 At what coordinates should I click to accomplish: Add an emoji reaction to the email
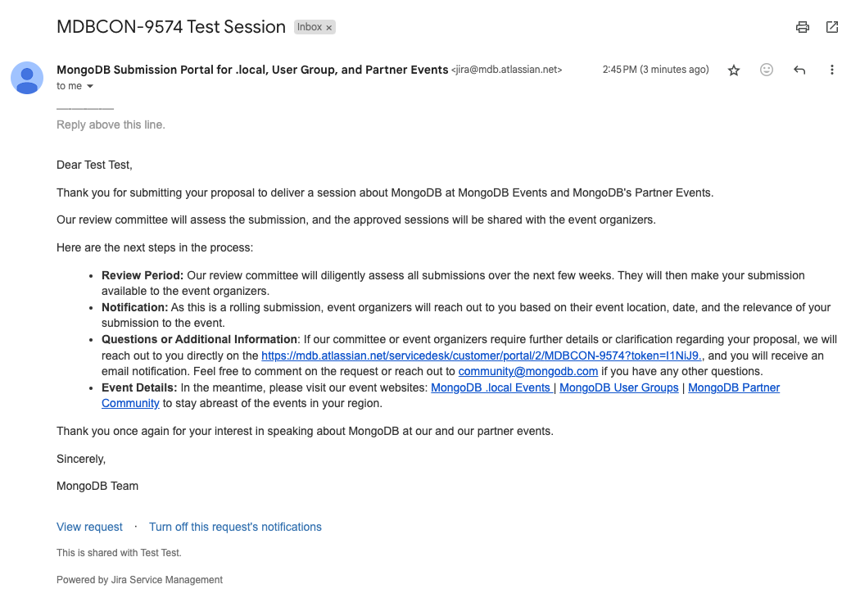tap(767, 70)
